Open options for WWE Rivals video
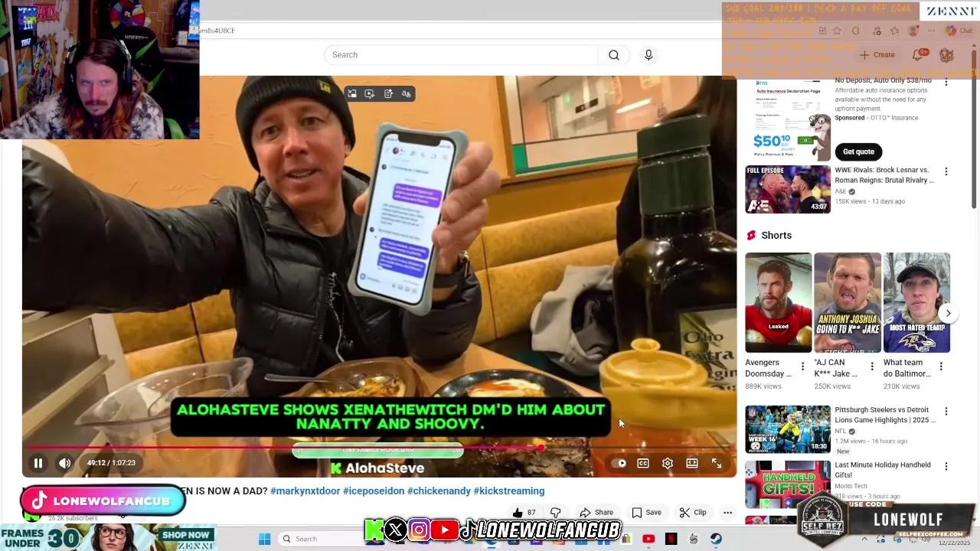Image resolution: width=980 pixels, height=551 pixels. (946, 171)
